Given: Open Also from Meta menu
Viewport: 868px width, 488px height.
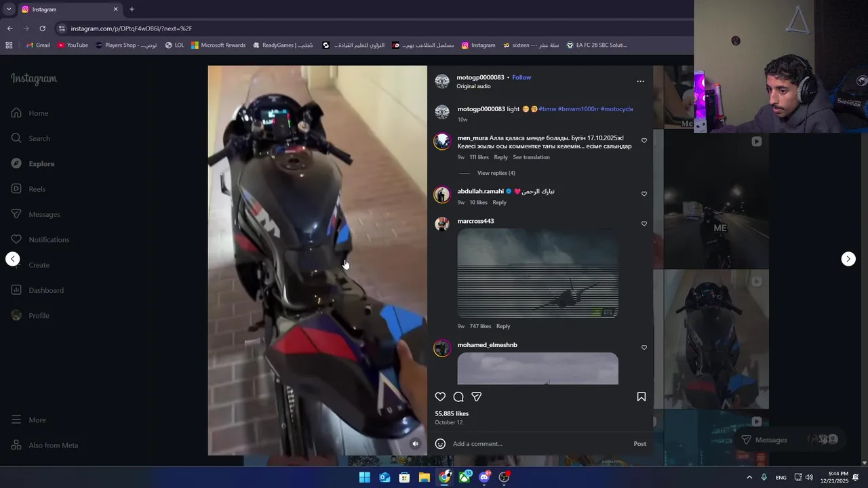Looking at the screenshot, I should [x=45, y=445].
